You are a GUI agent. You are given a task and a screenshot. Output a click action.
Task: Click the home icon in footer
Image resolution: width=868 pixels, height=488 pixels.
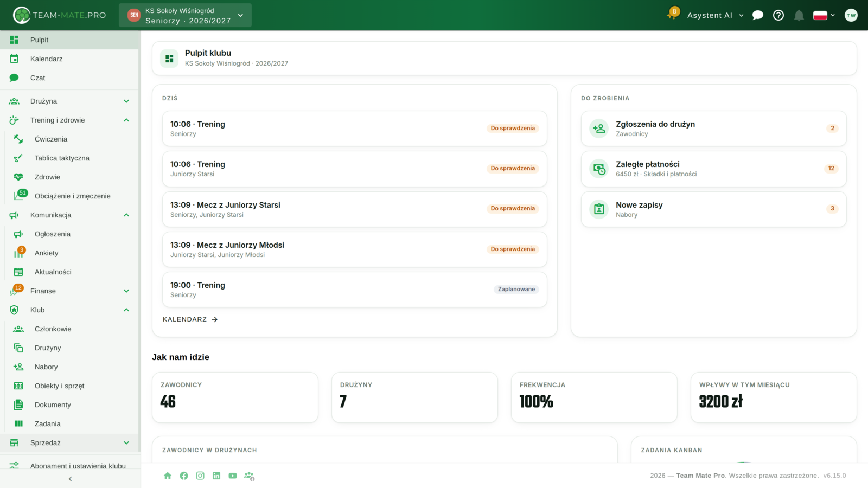(x=168, y=476)
